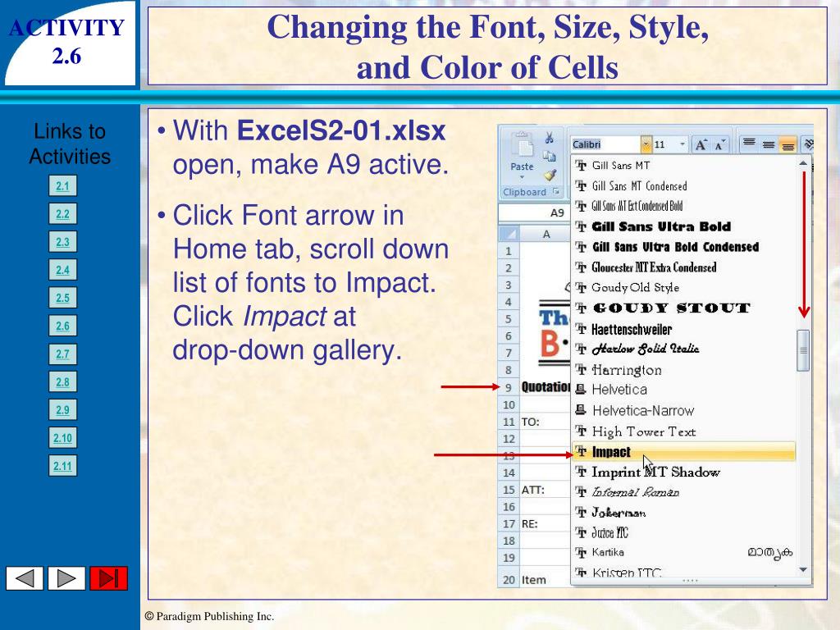Click cell containing TO:
The width and height of the screenshot is (840, 630).
coord(546,422)
